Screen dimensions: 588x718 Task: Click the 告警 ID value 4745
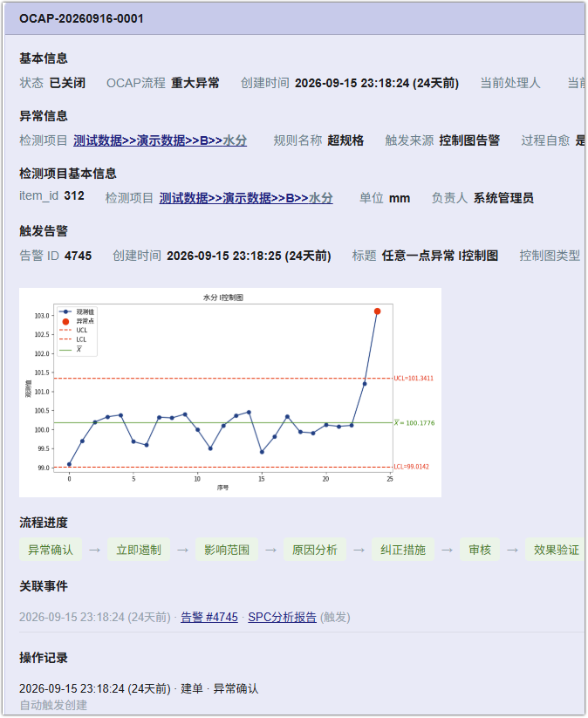tap(78, 256)
